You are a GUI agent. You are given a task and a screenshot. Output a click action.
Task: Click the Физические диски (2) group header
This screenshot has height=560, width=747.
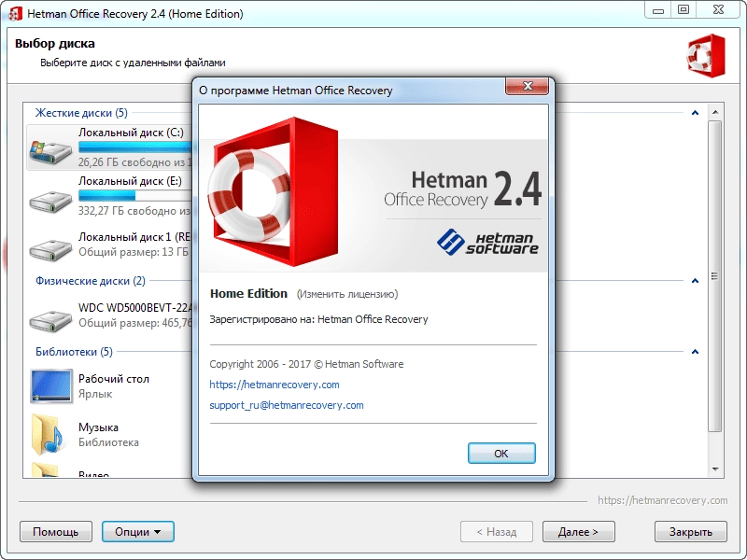click(x=91, y=281)
